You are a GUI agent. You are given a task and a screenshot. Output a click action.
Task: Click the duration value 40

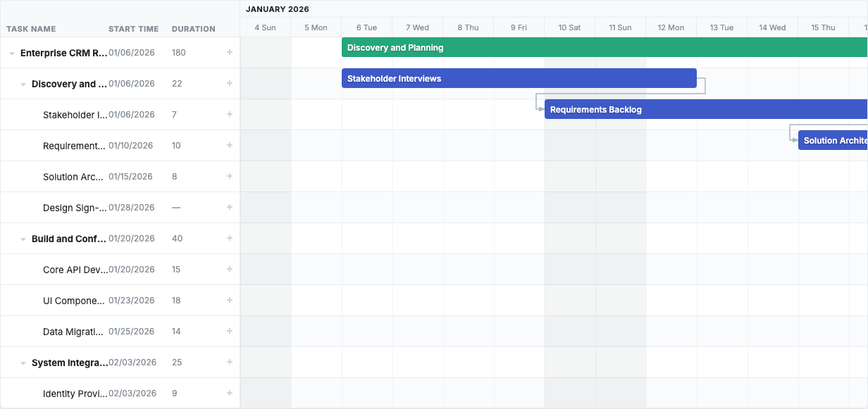tap(178, 239)
